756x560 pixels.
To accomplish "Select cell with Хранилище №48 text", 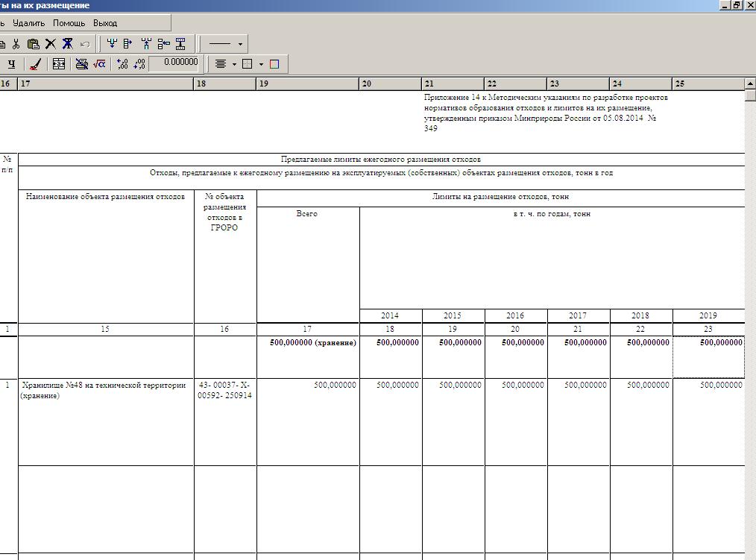I will click(x=105, y=390).
